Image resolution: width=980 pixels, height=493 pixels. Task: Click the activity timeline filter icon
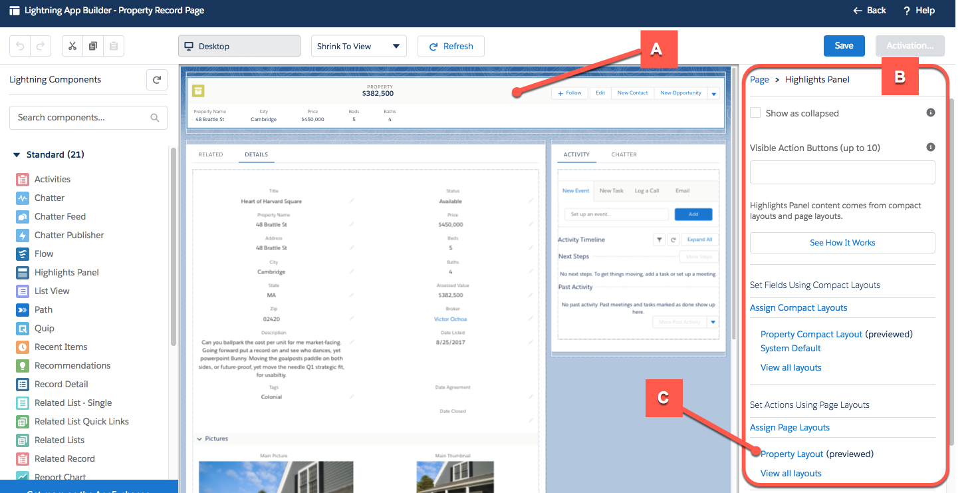click(x=660, y=240)
